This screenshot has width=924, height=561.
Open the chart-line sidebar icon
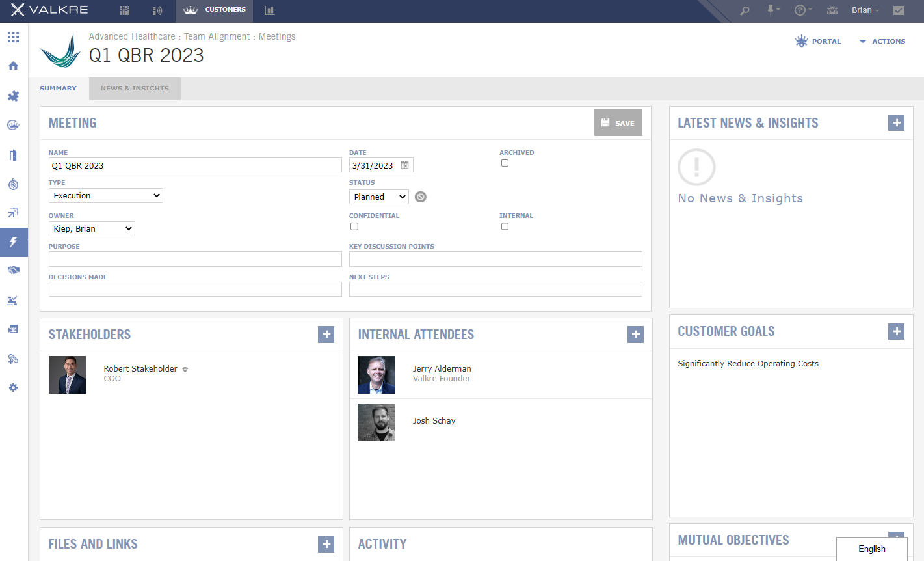click(x=12, y=300)
